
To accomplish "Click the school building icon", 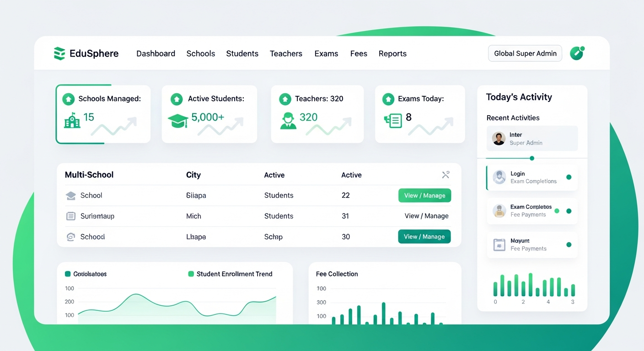I will click(72, 120).
